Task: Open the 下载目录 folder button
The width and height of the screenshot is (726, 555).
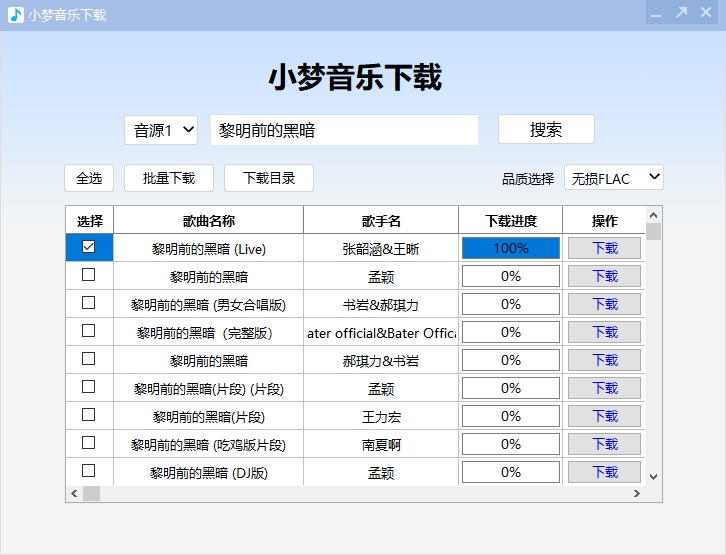Action: [x=269, y=178]
